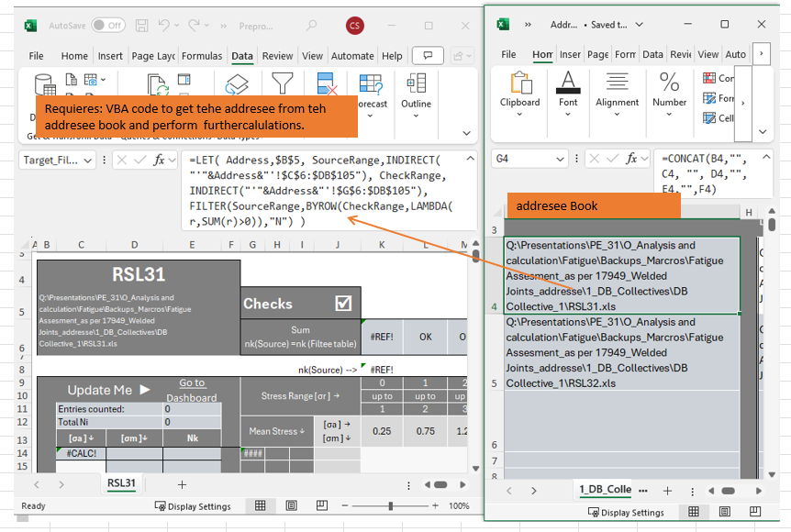
Task: Click the Forecast icon in the Data ribbon
Action: pos(371,83)
